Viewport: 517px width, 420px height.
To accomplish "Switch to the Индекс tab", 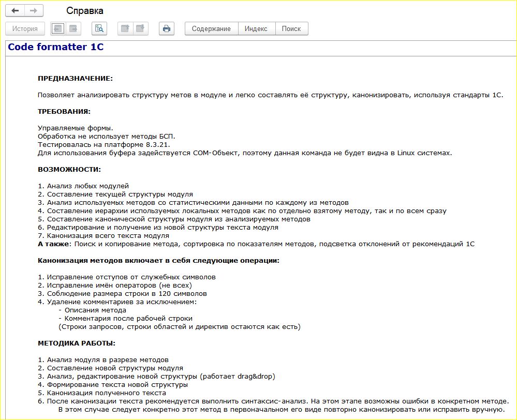I will point(256,28).
